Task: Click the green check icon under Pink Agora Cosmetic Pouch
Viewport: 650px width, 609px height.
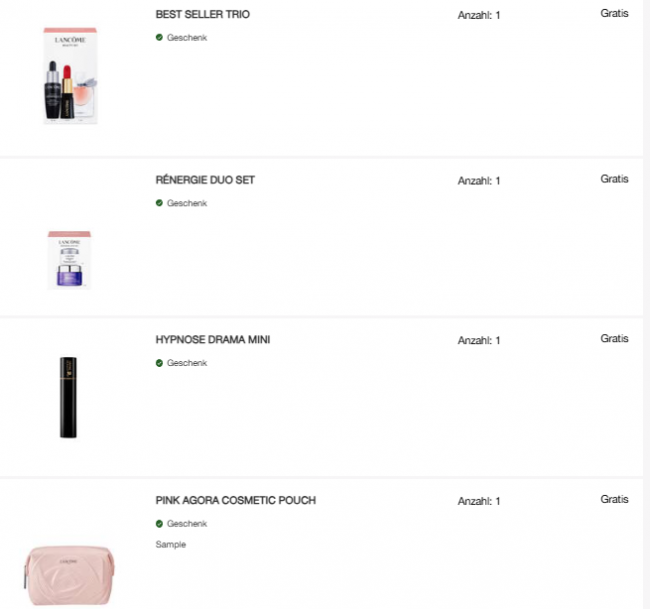Action: coord(159,524)
